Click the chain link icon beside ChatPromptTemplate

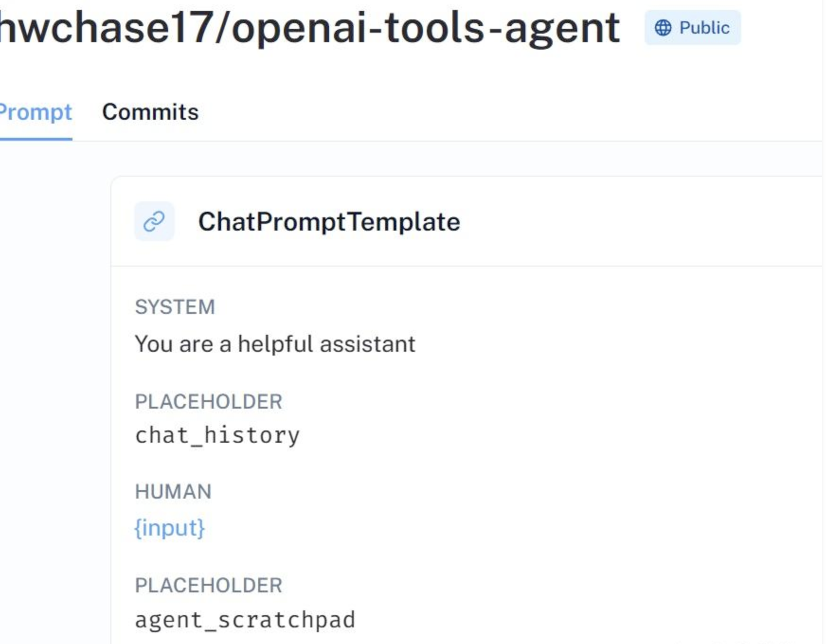tap(154, 221)
